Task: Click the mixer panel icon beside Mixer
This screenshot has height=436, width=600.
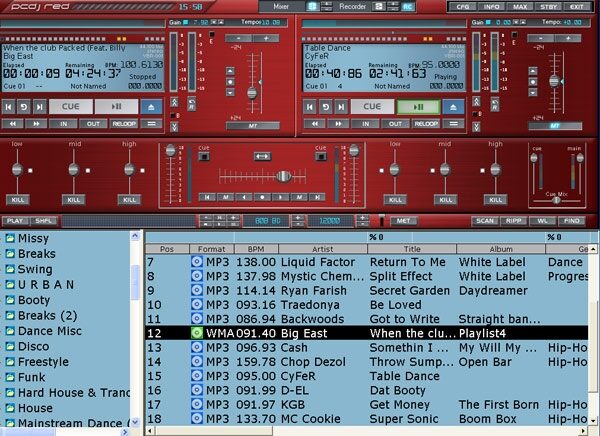Action: 313,7
